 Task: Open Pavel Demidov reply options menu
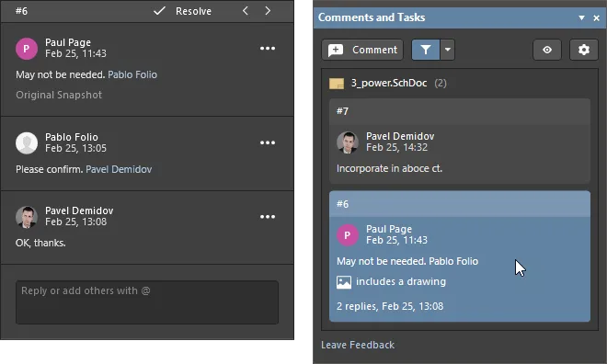(x=268, y=217)
